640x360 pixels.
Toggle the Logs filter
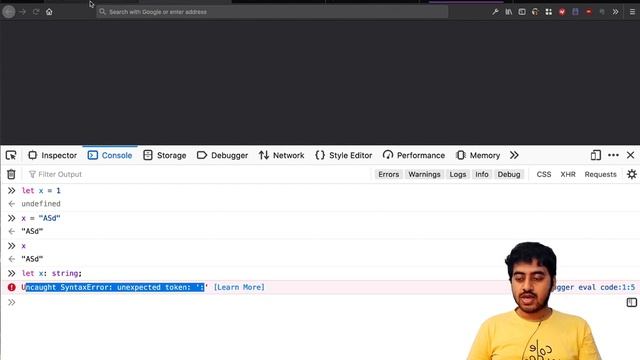click(458, 174)
